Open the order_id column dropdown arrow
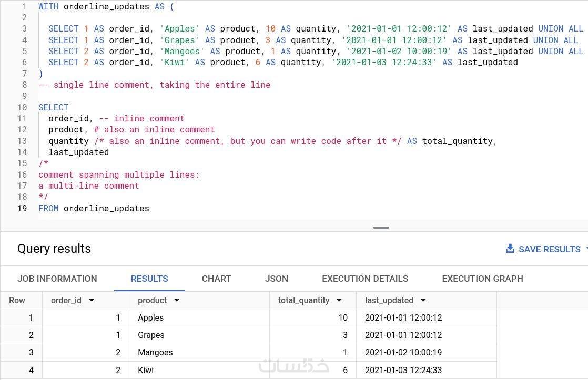Screen dimensions: 588x380 point(92,300)
